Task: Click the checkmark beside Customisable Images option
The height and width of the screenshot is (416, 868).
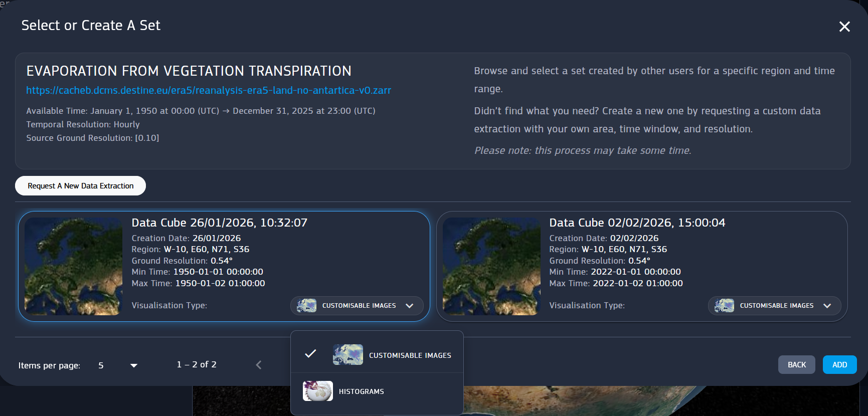Action: point(310,354)
